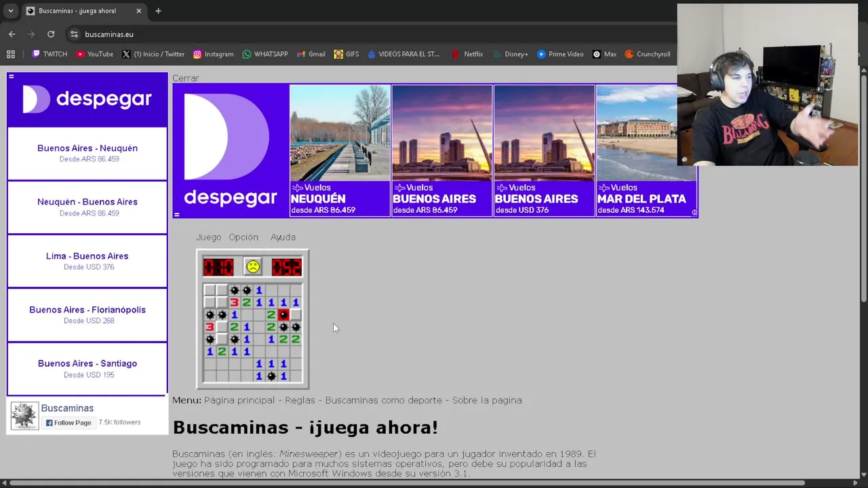Open the GIFS bookmark
This screenshot has height=488, width=868.
346,54
